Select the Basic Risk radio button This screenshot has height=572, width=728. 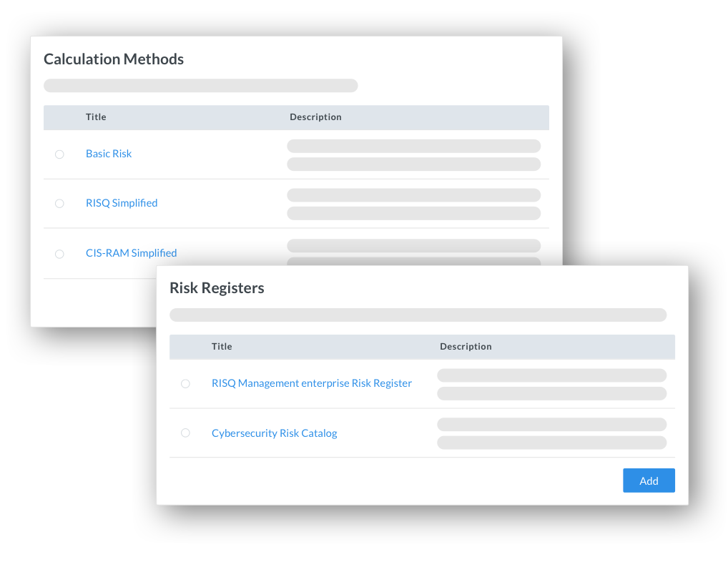[x=59, y=154]
